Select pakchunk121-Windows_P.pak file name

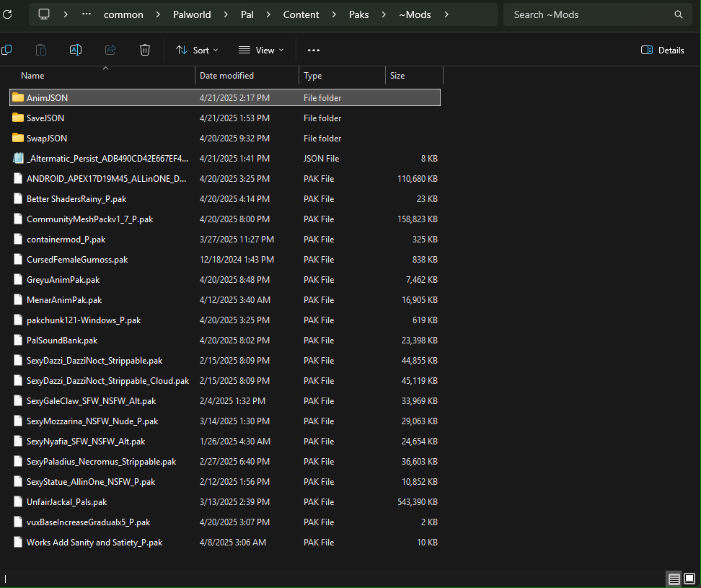click(x=84, y=320)
